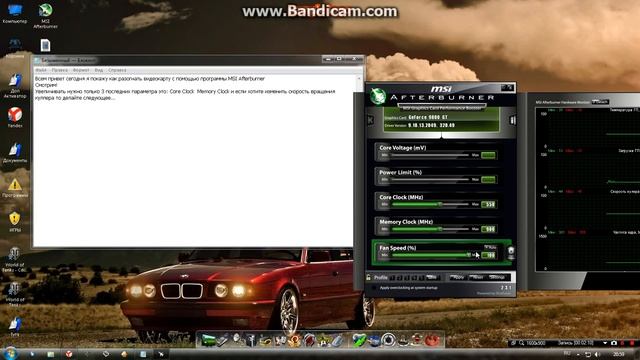Open the Игры shield desktop icon

coord(15,222)
